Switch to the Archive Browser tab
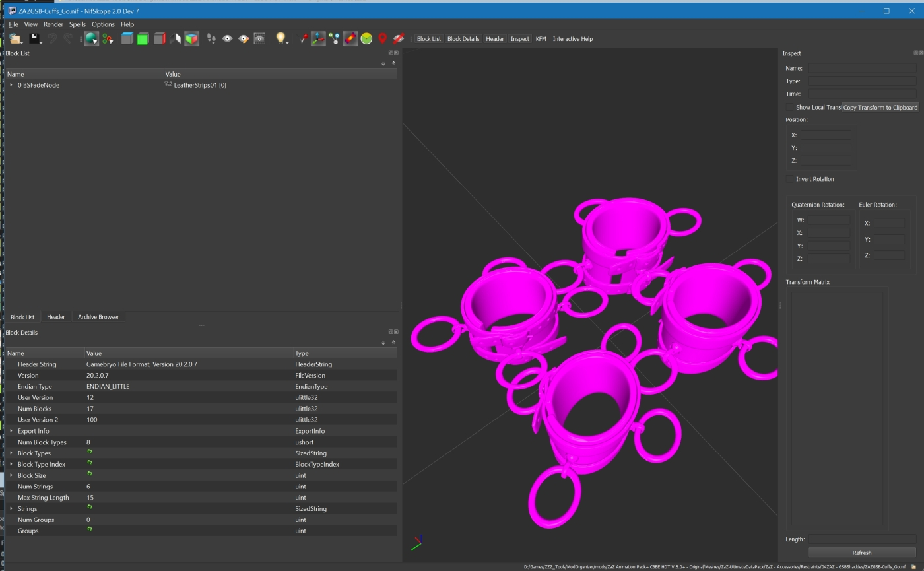The height and width of the screenshot is (571, 924). [x=98, y=317]
